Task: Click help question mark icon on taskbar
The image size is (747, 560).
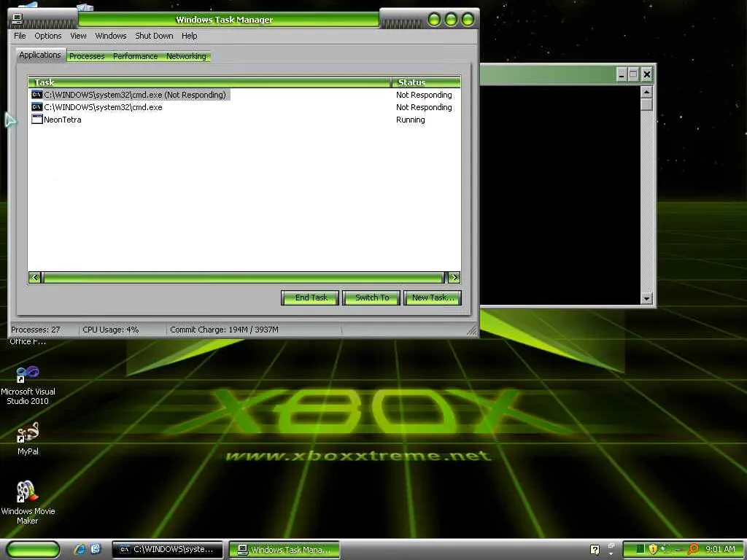Action: pyautogui.click(x=595, y=550)
